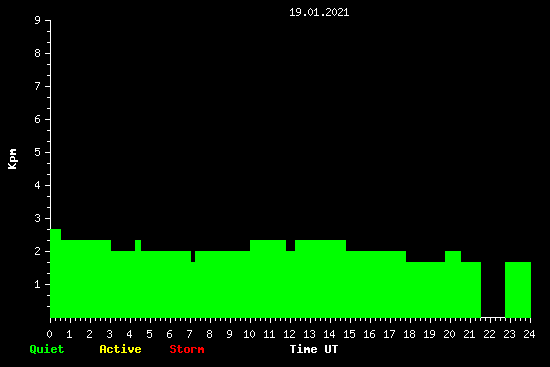
Task: Click the x-axis label 0
Action: 49,334
